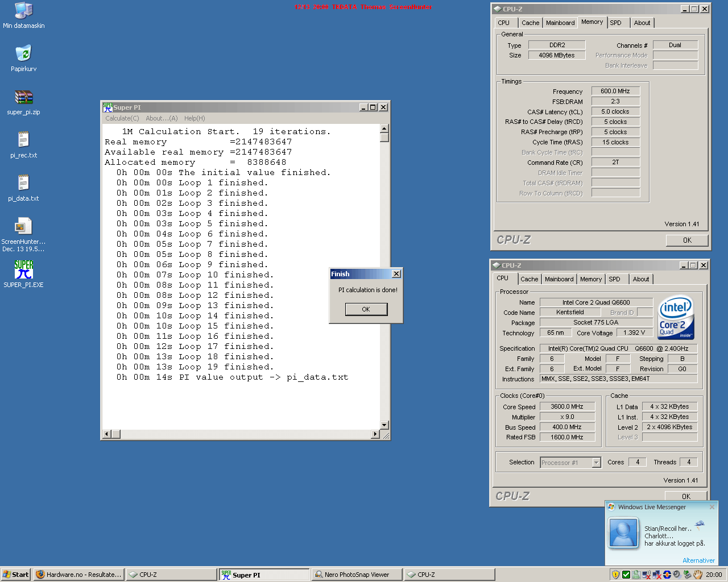Viewport: 728px width, 582px height.
Task: Switch to Mainboard tab in top CPU-Z
Action: [560, 23]
